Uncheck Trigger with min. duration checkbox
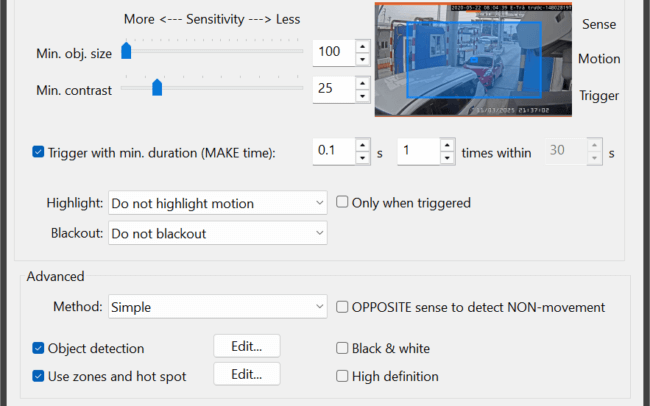This screenshot has width=650, height=406. point(38,152)
